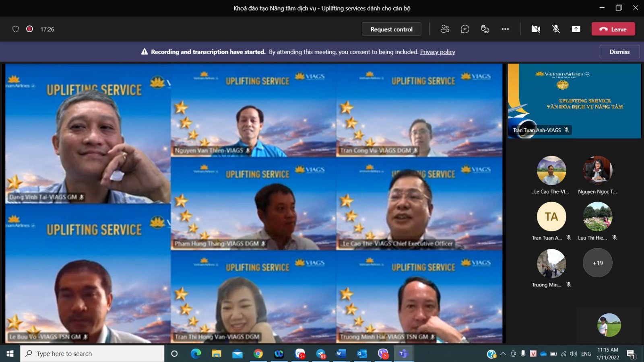Open Outlook from taskbar
Viewport: 644px width, 362px height.
point(362,354)
